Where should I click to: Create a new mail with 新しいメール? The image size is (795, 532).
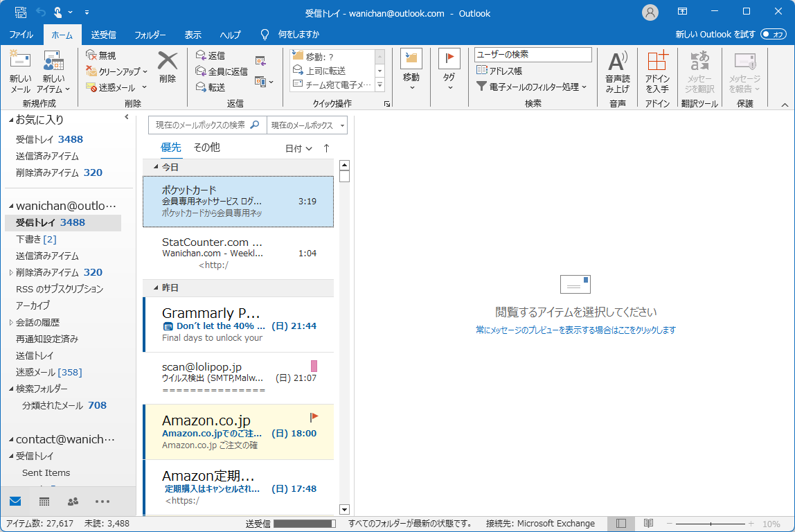click(20, 71)
